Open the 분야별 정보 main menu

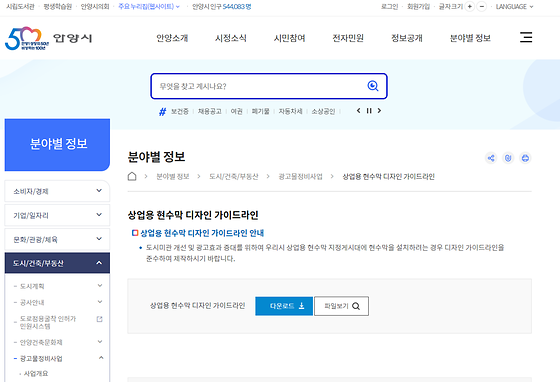click(470, 38)
